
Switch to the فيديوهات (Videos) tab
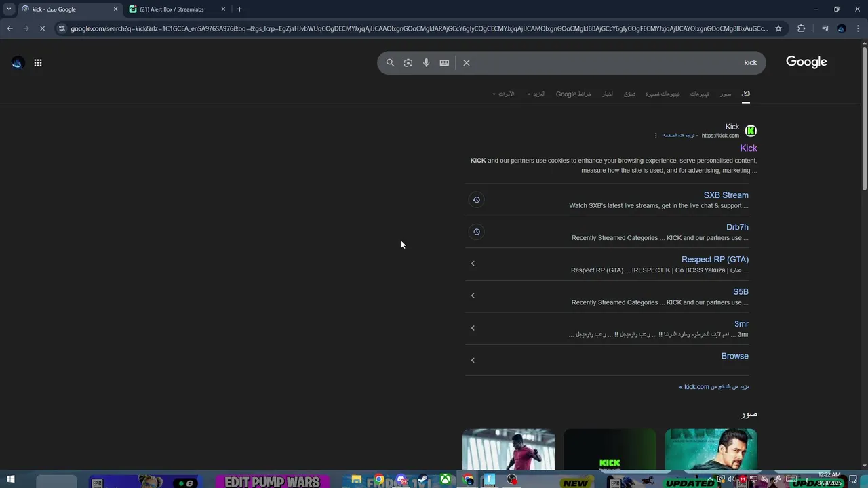(x=700, y=94)
